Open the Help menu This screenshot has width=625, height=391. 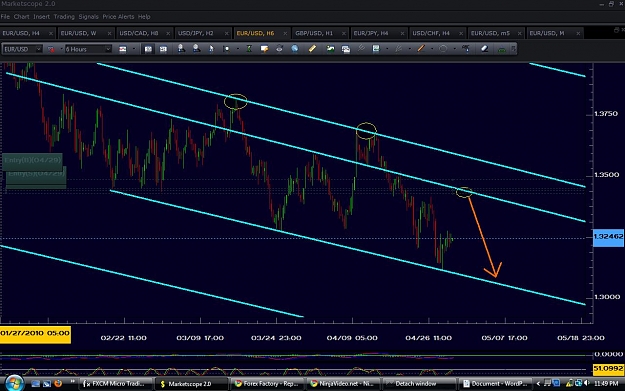pos(144,17)
